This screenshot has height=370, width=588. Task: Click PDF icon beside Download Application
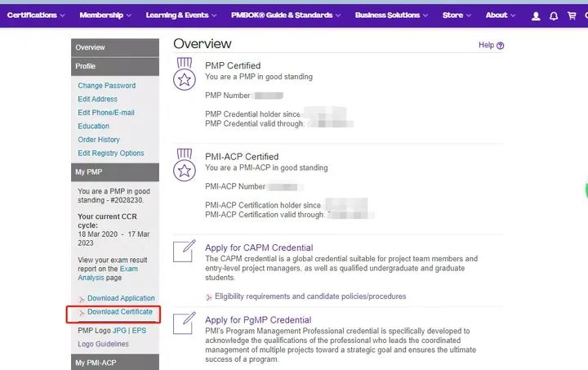[x=82, y=299]
